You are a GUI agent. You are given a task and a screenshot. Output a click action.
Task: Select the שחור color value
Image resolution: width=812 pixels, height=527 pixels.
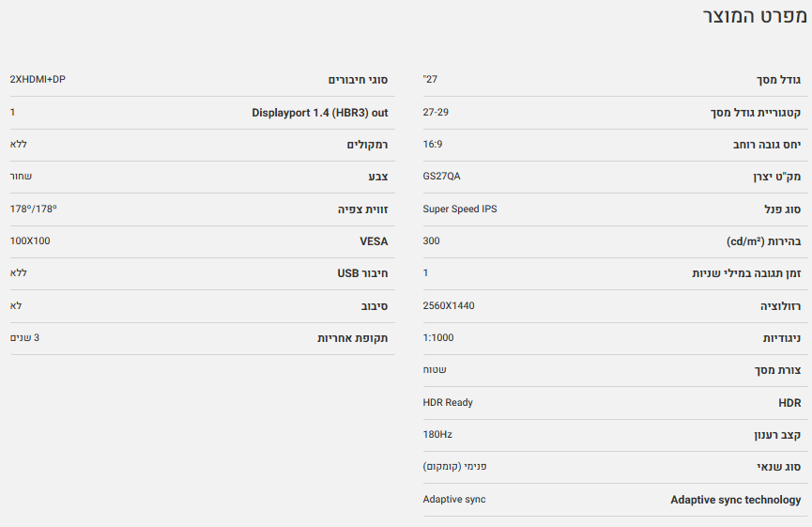click(21, 177)
